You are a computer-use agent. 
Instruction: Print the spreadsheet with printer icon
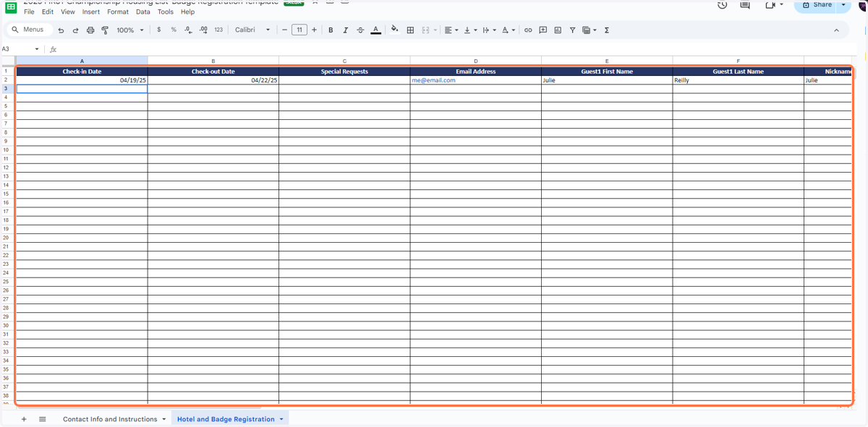click(90, 30)
